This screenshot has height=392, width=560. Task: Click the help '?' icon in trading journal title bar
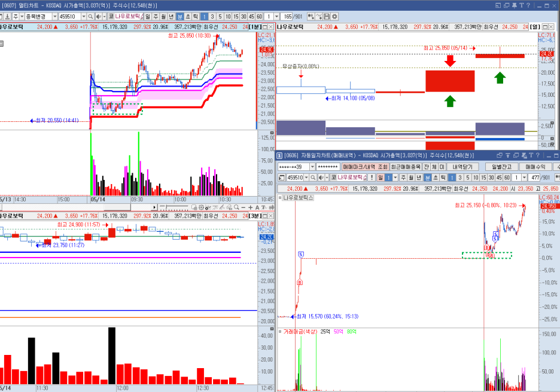click(537, 155)
